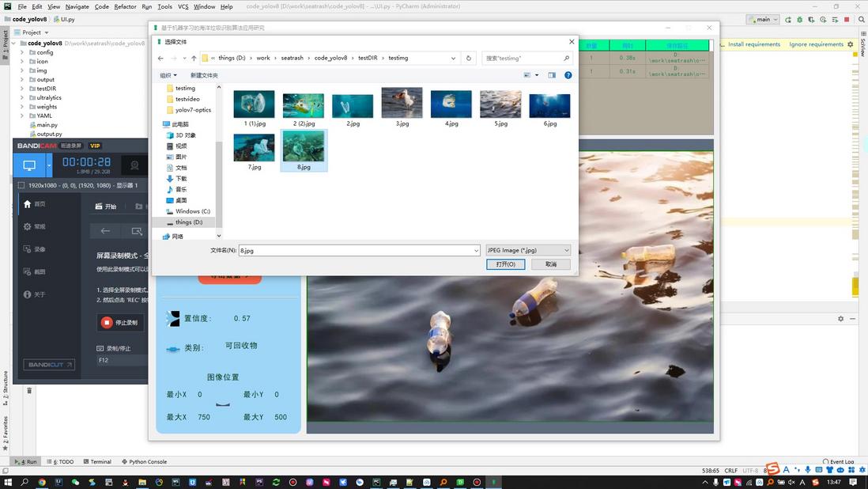Switch to the Terminal tool tab
The image size is (868, 489).
[97, 461]
